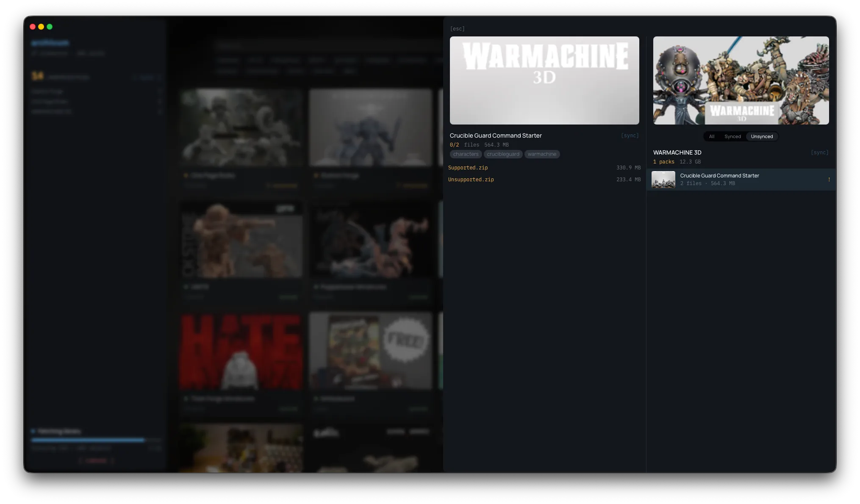860x504 pixels.
Task: Sync all WARMACHINE 3D creator packs
Action: (819, 152)
